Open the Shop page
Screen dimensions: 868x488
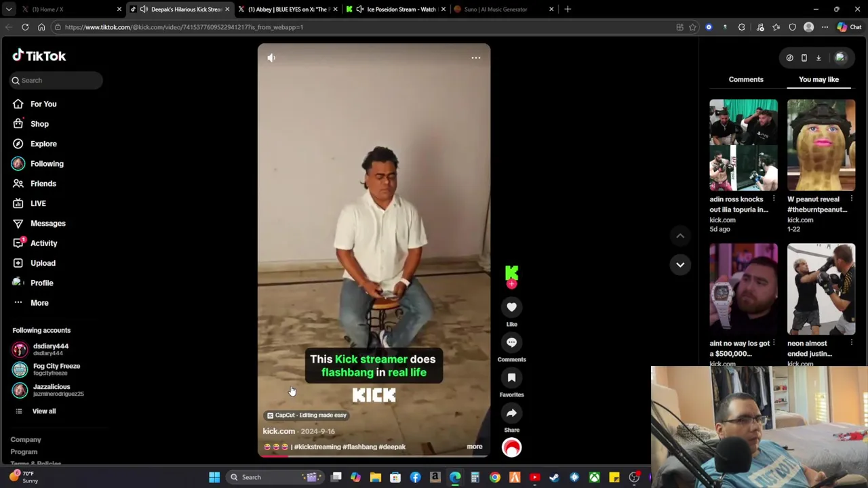pos(39,124)
